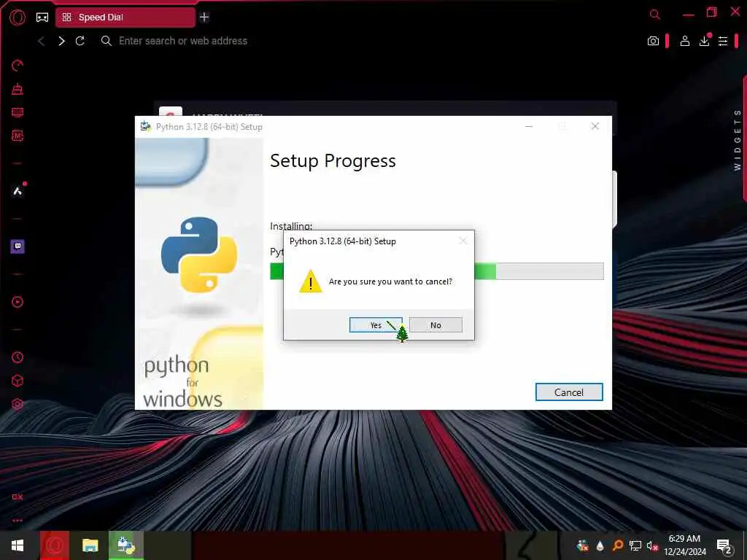Open the Windows Start menu
Screen dimensions: 747x560
pos(18,545)
